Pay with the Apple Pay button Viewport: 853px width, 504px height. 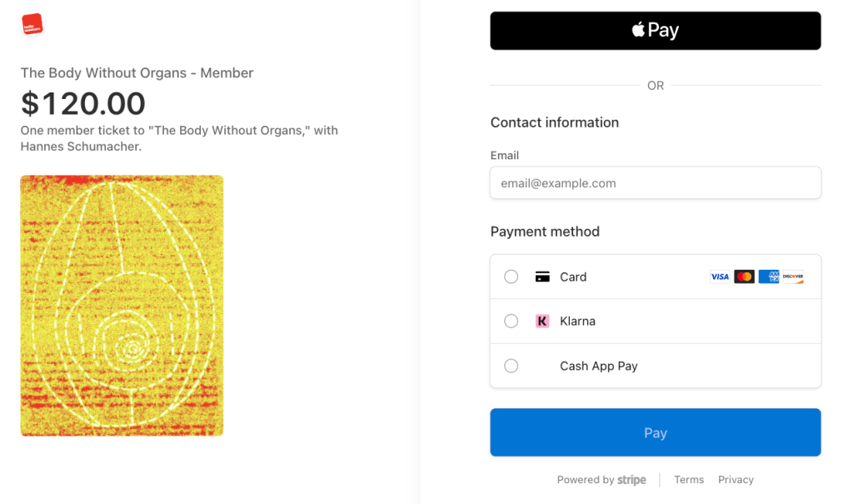656,31
